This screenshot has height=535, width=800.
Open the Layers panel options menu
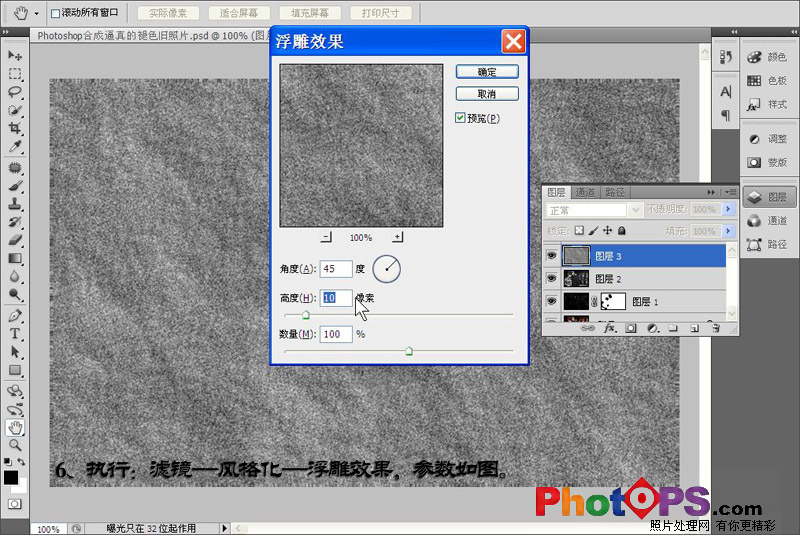(x=730, y=192)
